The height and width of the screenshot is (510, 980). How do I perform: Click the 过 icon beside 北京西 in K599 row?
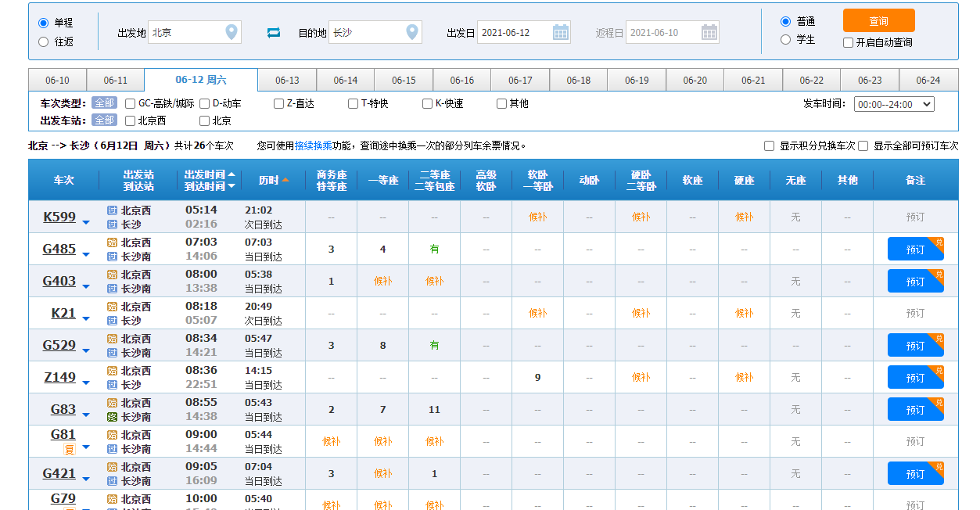coord(112,210)
